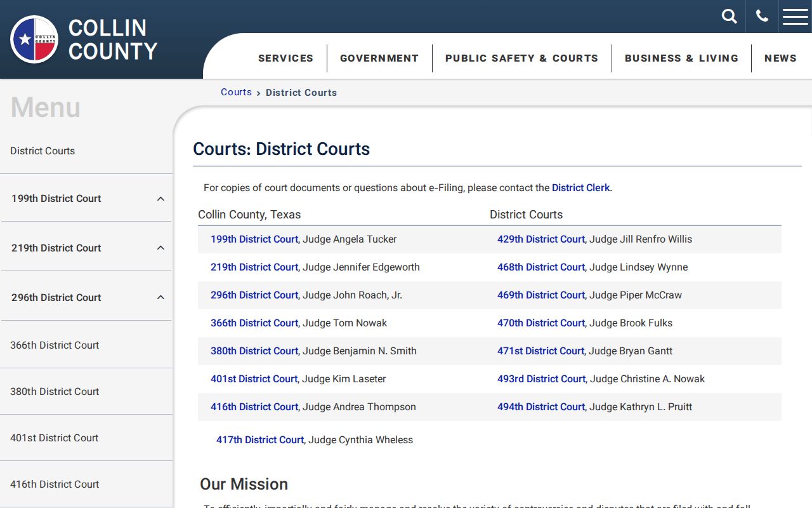Open the 429th District Court link
This screenshot has height=508, width=812.
(541, 239)
